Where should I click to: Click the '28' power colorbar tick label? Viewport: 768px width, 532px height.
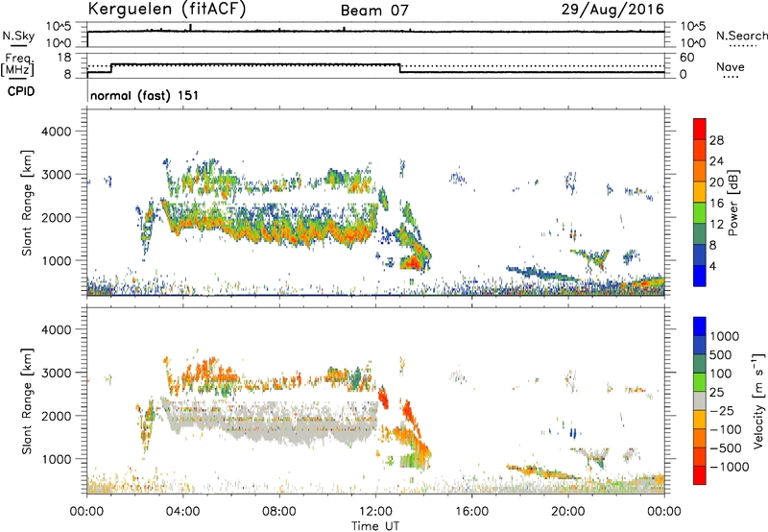(716, 140)
